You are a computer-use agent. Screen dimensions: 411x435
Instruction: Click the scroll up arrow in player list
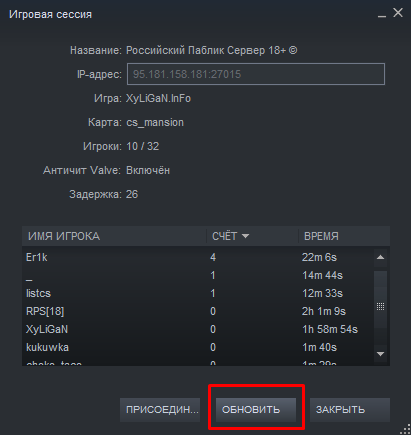tap(380, 258)
